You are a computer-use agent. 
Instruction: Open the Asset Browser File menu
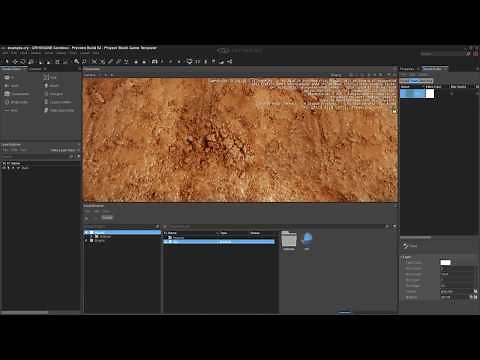87,211
